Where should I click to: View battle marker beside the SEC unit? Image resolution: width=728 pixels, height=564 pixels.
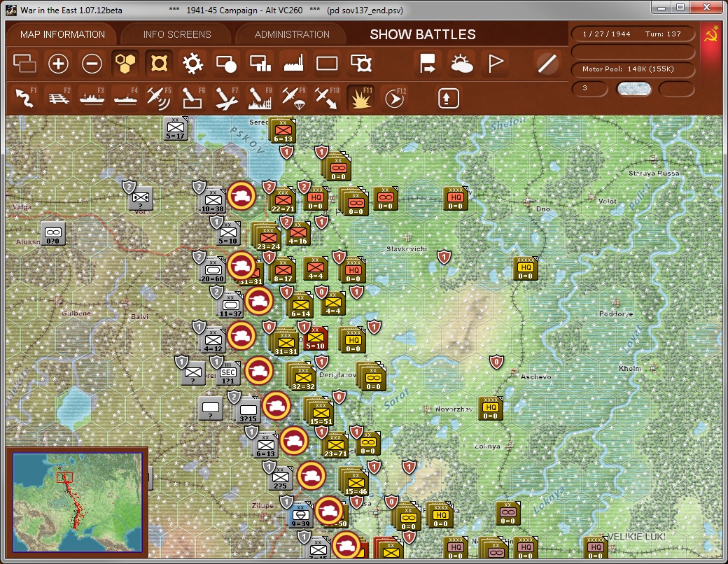tap(259, 370)
